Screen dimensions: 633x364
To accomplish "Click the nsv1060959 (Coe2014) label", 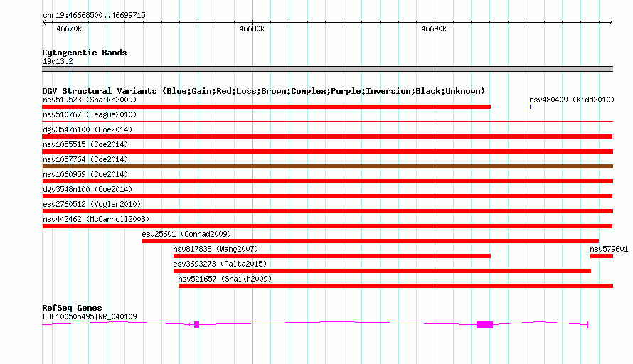I will [85, 174].
